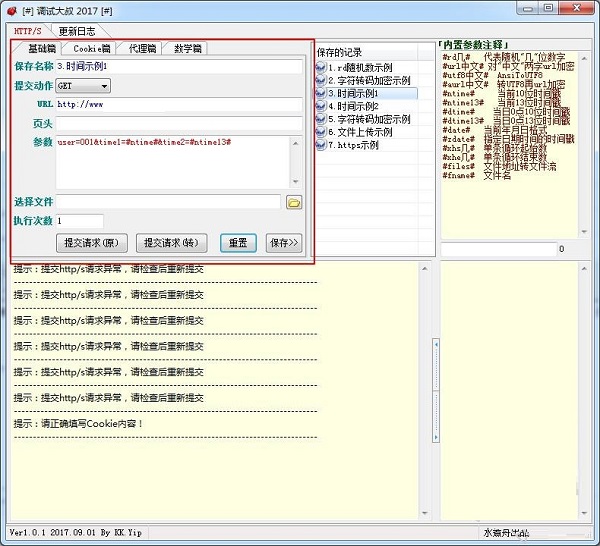Open the 数学篇 tab
This screenshot has height=546, width=600.
click(x=186, y=48)
